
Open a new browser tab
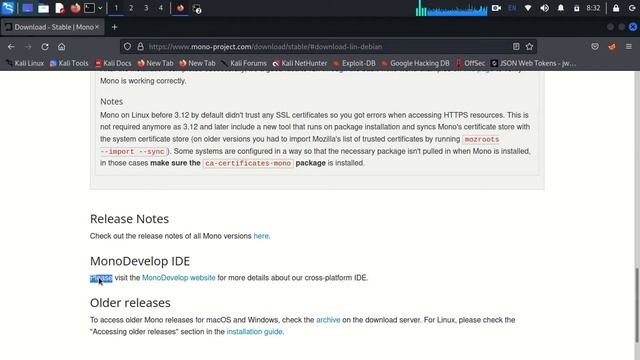coord(114,27)
